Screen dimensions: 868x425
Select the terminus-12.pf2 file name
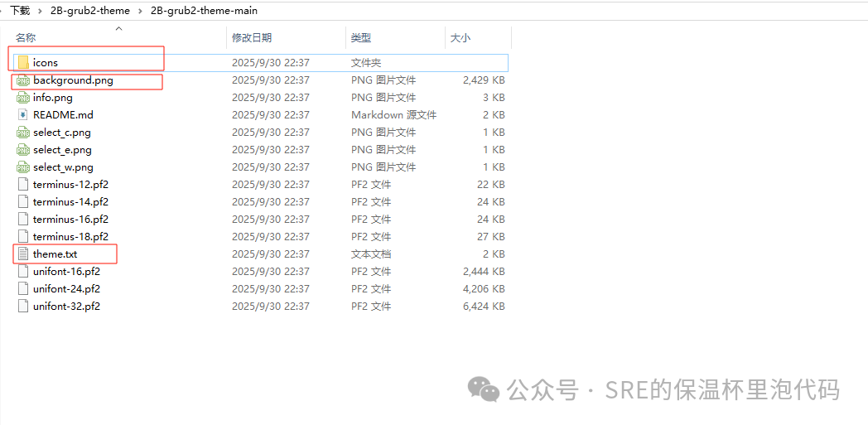pos(70,185)
